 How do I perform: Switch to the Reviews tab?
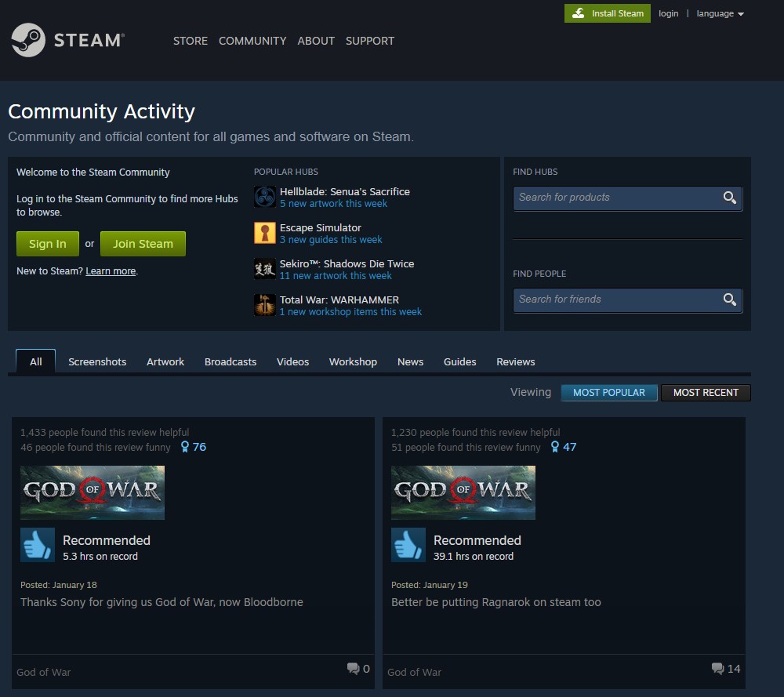click(516, 361)
